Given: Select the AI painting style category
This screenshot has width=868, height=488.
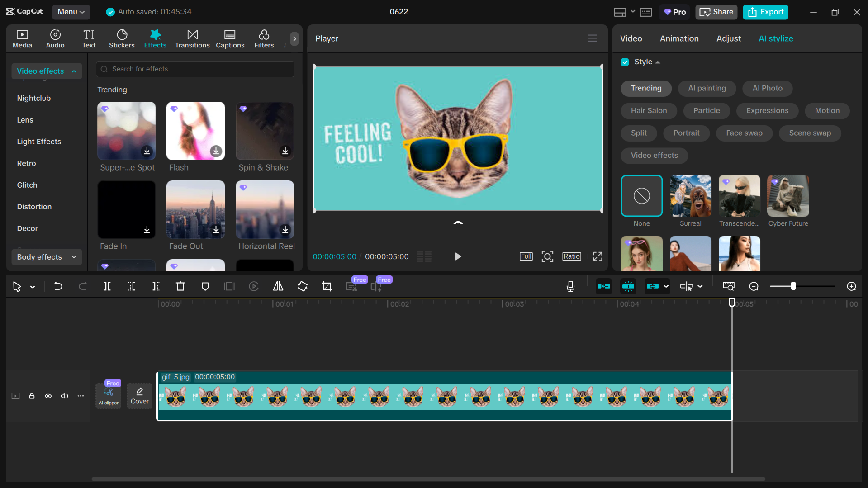Looking at the screenshot, I should click(x=707, y=88).
